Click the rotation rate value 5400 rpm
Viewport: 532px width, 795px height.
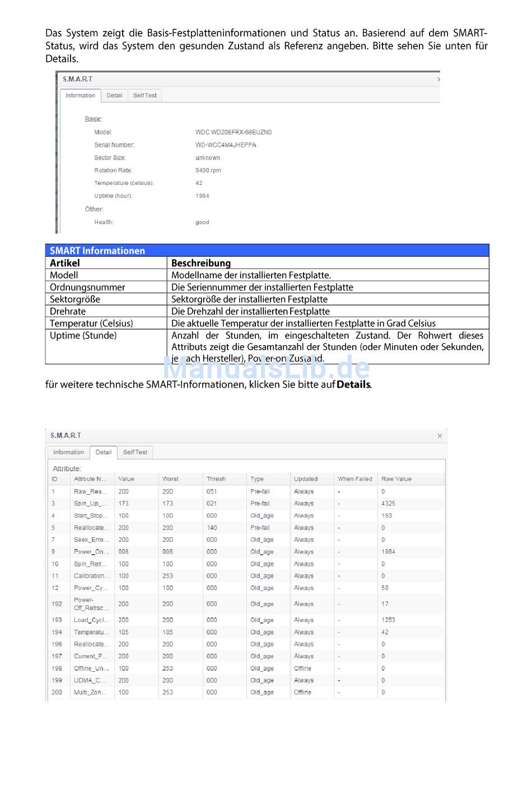point(208,170)
